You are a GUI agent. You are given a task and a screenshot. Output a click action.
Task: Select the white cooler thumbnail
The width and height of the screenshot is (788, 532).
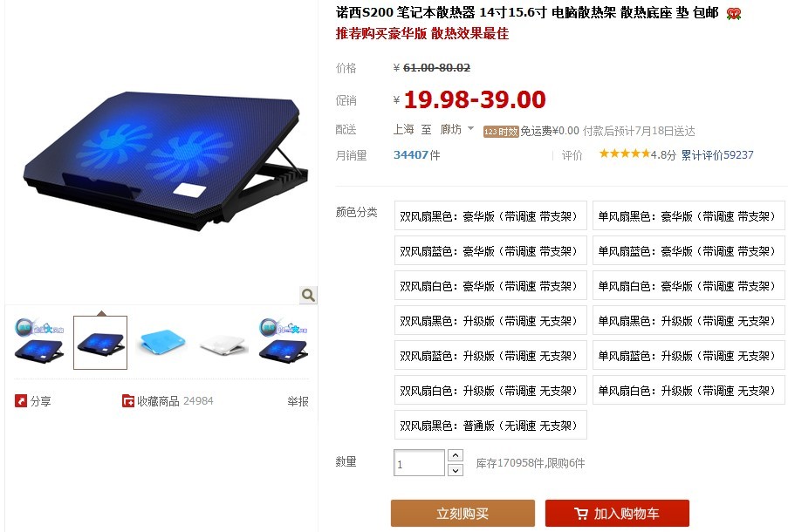(x=223, y=342)
